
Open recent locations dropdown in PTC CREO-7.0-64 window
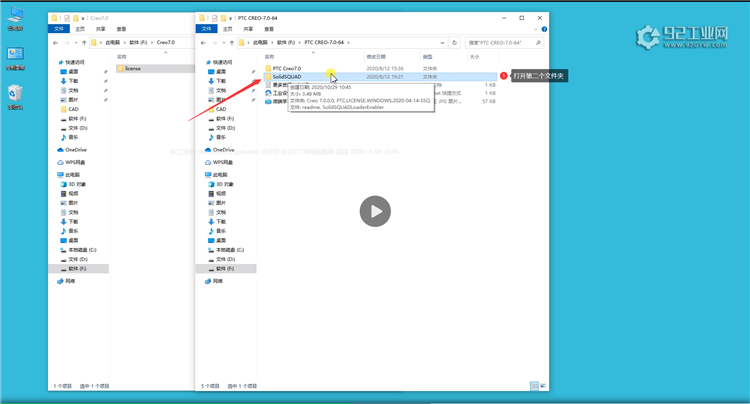pos(223,43)
